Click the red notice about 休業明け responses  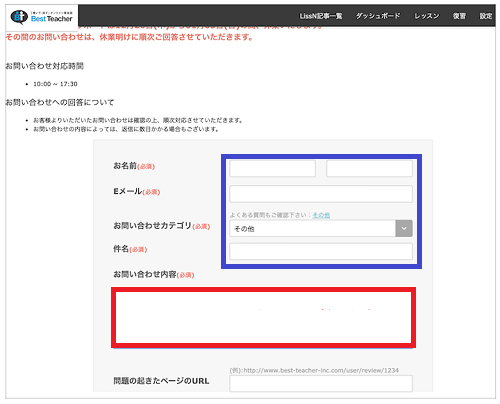(129, 37)
